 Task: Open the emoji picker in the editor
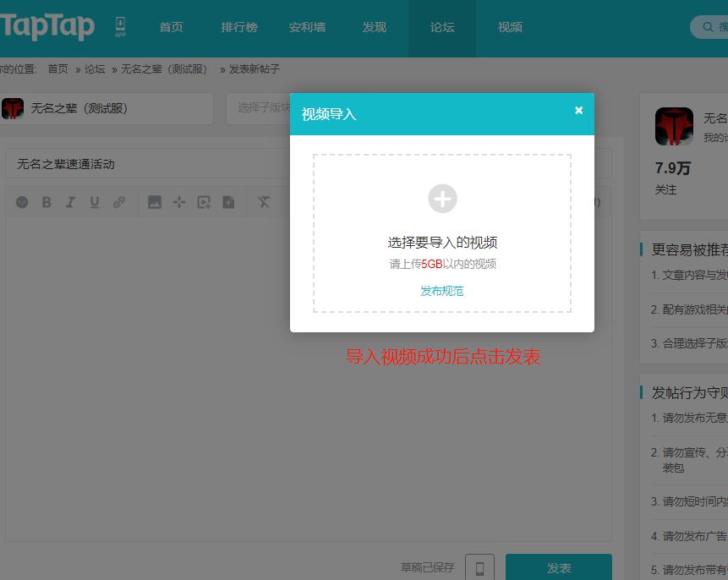point(24,202)
